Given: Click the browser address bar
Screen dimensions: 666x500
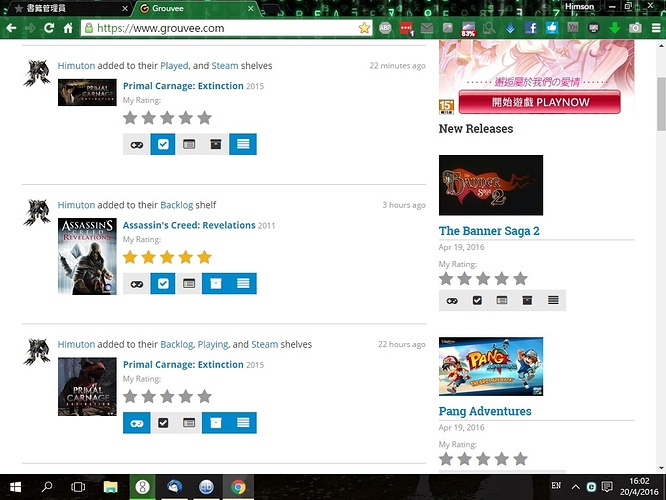Looking at the screenshot, I should point(225,28).
